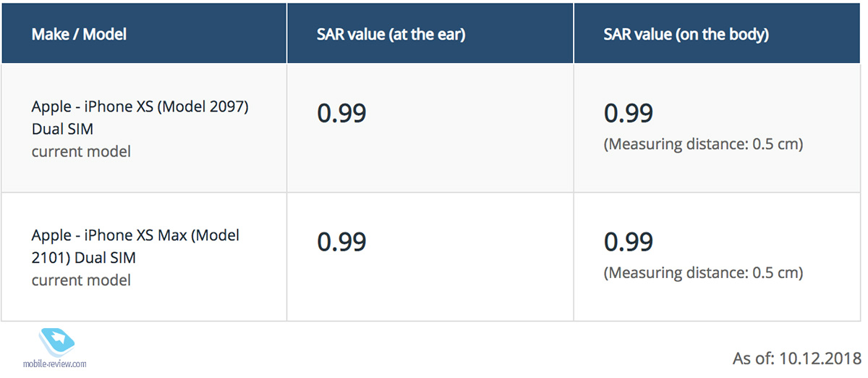Click 'current model' under iPhone XS
Image resolution: width=868 pixels, height=378 pixels.
tap(81, 151)
